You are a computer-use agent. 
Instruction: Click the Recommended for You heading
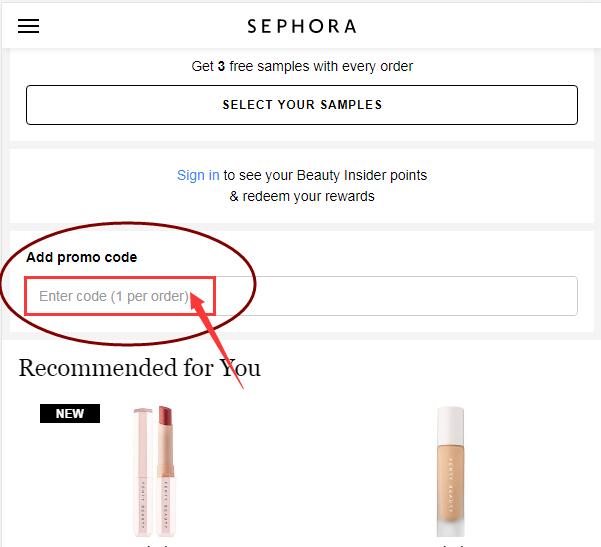(140, 368)
